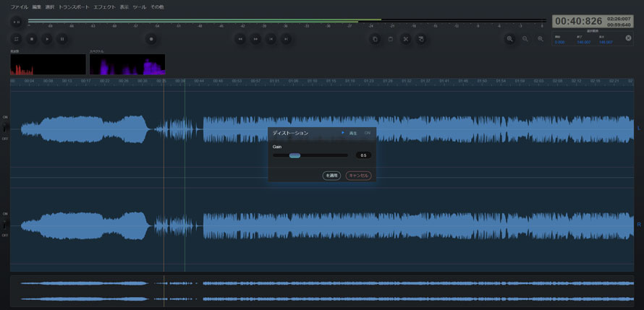
Task: Click the ディストーション dialog title
Action: (290, 133)
